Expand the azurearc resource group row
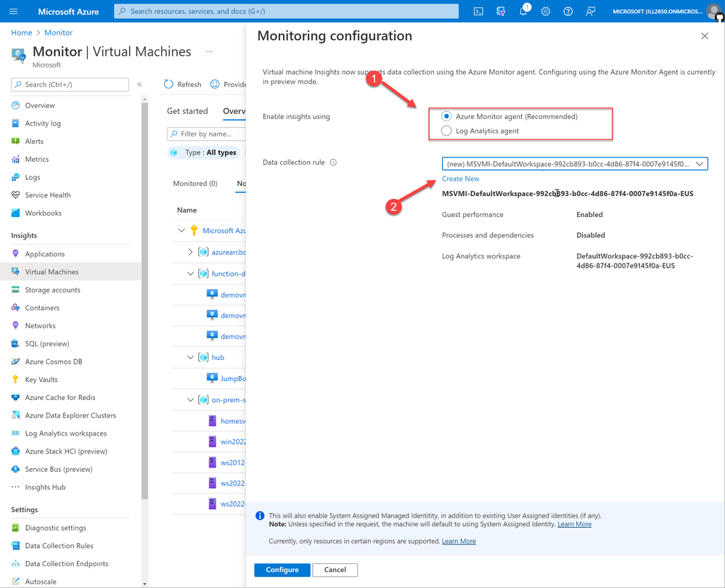Screen dimensions: 725x588 [x=190, y=252]
